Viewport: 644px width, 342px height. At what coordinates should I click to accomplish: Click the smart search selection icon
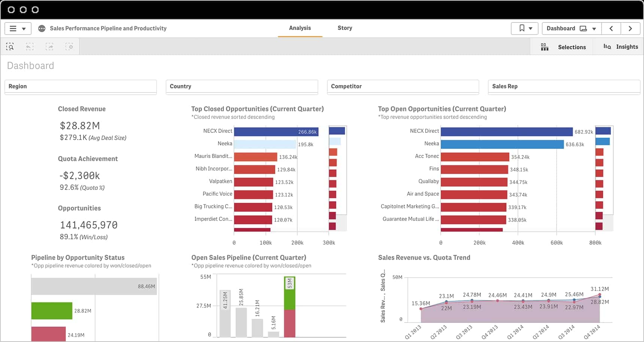(x=10, y=47)
